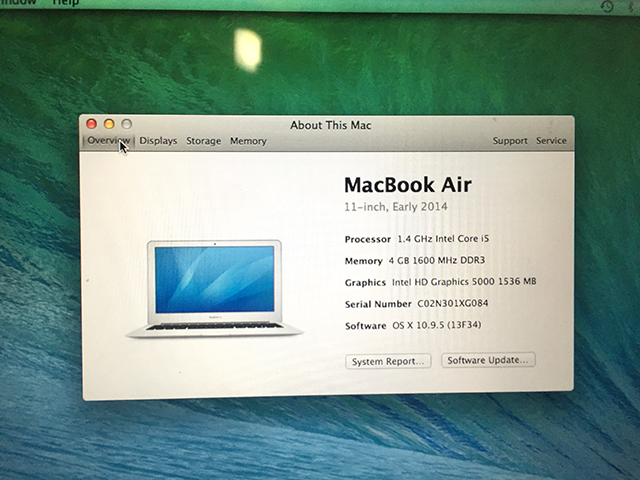Click the 'Software' label
640x480 pixels.
366,326
